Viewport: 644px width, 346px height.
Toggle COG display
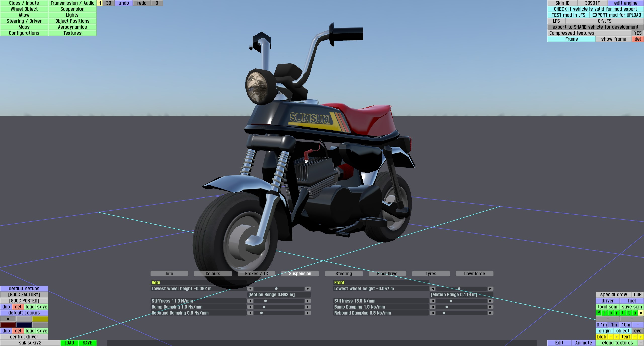coord(638,295)
